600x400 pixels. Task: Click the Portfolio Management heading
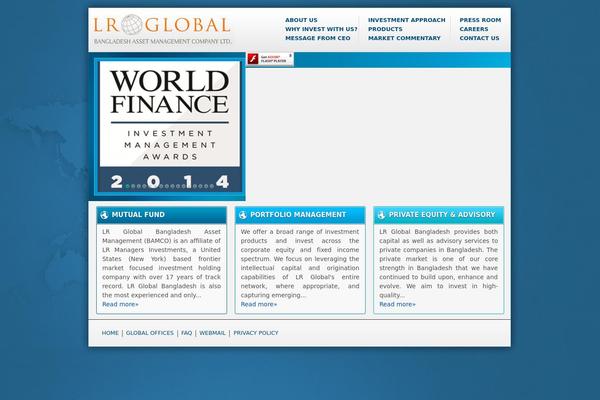click(x=298, y=215)
